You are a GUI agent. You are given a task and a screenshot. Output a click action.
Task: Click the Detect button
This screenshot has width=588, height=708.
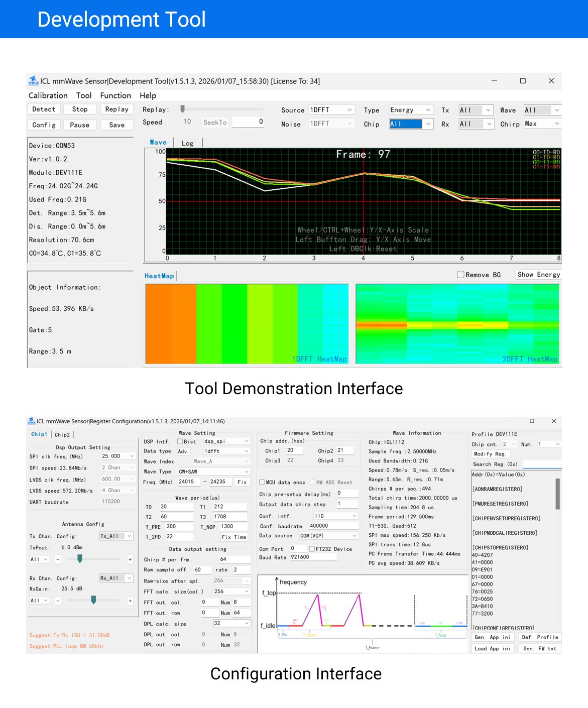[x=44, y=109]
